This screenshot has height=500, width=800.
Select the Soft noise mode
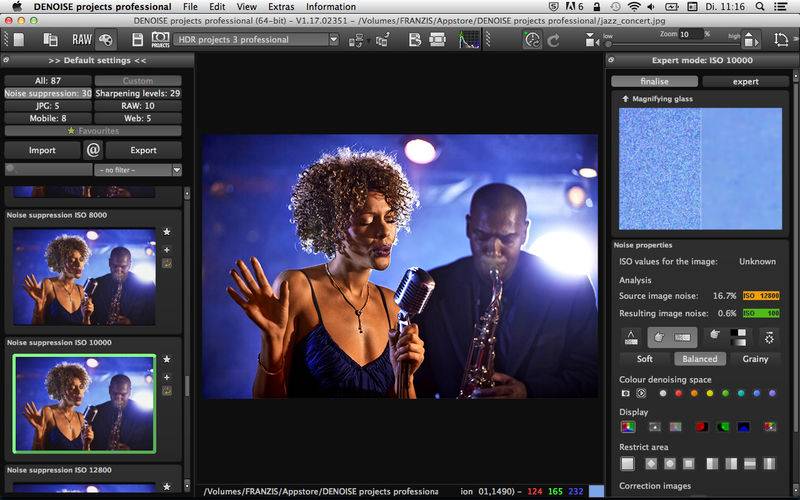coord(644,359)
